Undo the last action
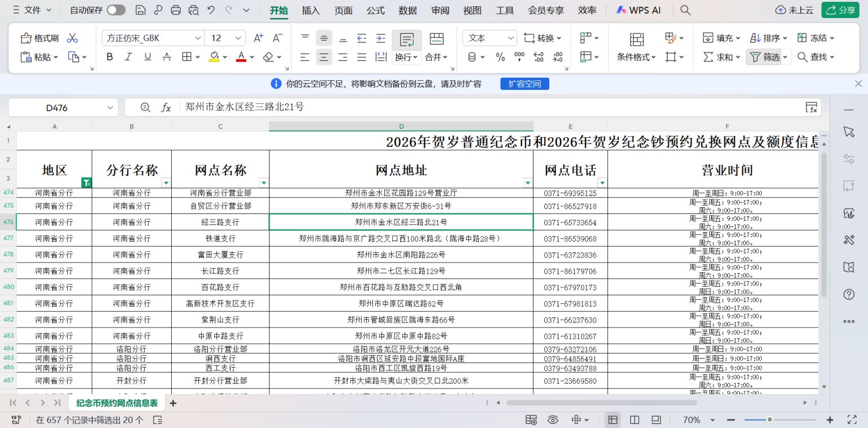868x428 pixels. pos(211,10)
